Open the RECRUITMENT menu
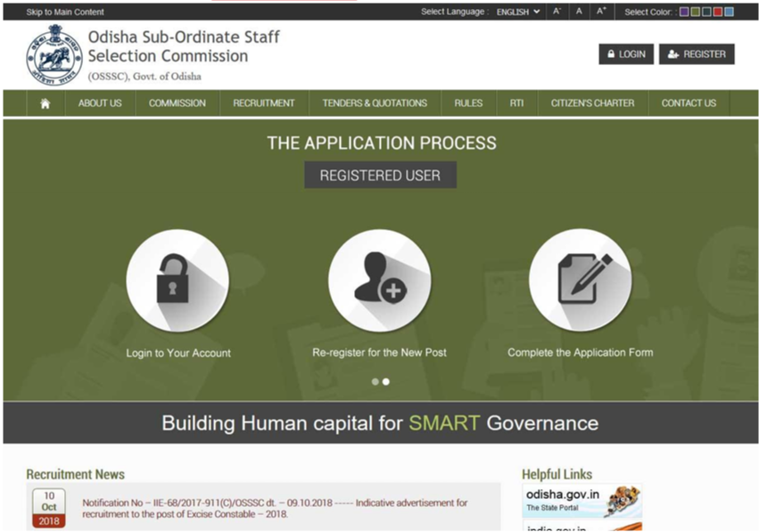The image size is (759, 532). [264, 103]
